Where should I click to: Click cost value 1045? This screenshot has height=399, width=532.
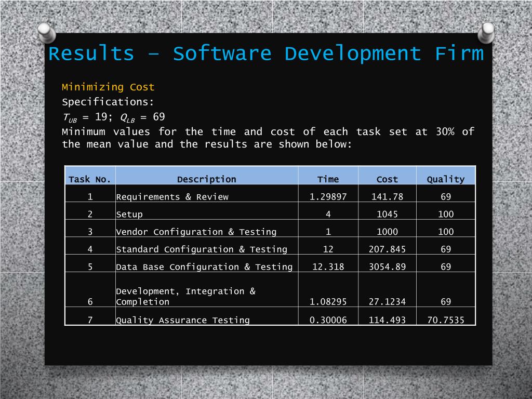[387, 214]
